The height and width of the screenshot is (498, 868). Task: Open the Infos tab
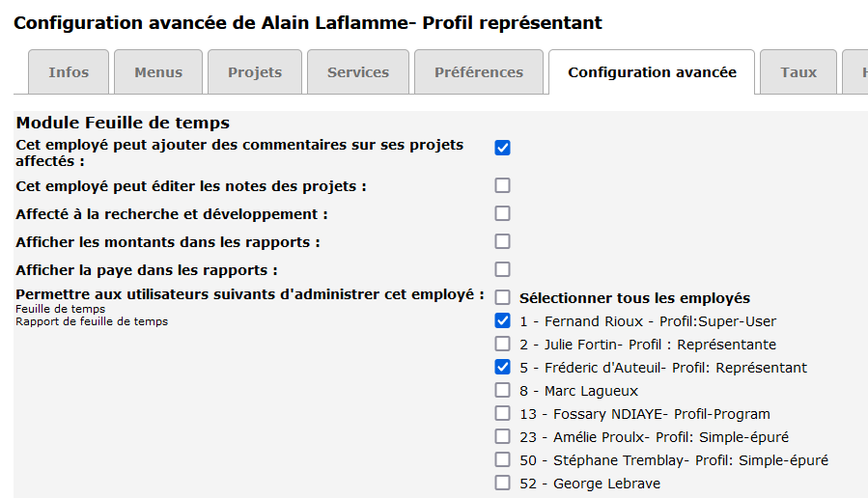[x=69, y=72]
